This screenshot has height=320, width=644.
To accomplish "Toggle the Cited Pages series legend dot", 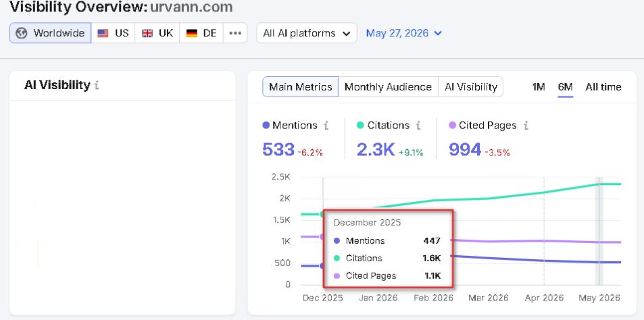I will pyautogui.click(x=452, y=126).
